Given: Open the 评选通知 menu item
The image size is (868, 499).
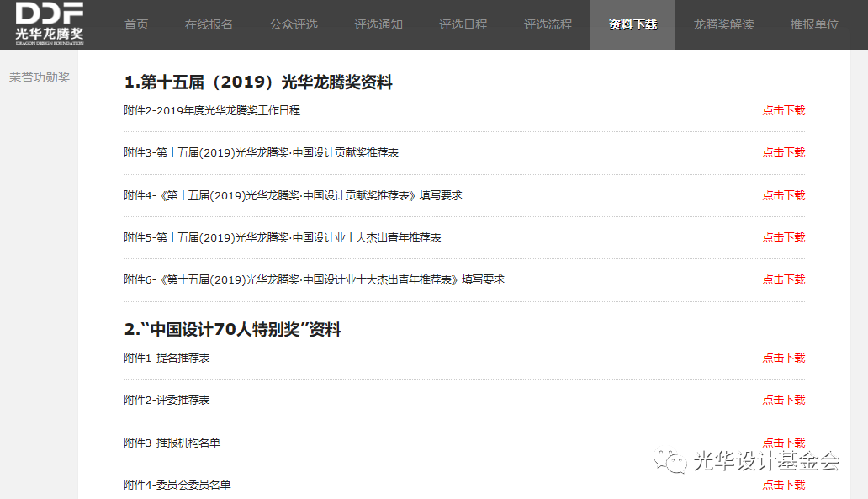Looking at the screenshot, I should point(378,24).
